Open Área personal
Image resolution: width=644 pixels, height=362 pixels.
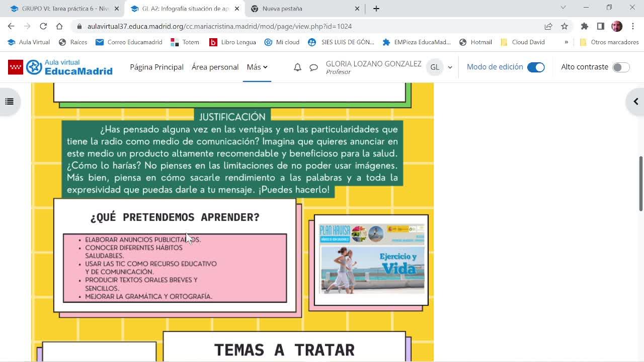pos(215,67)
